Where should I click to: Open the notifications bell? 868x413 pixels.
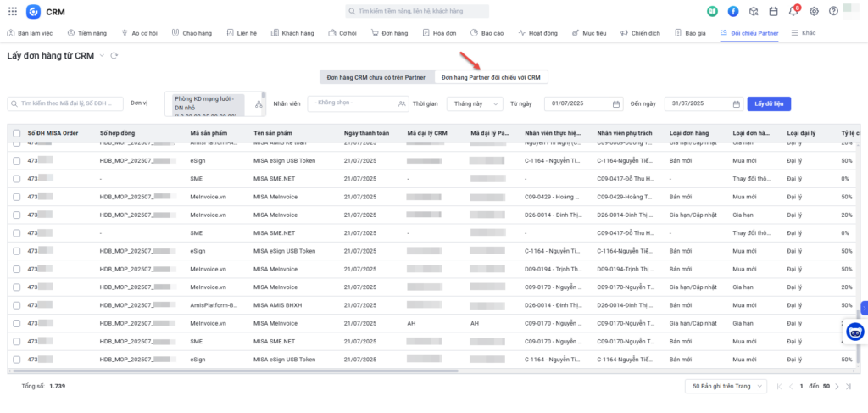(x=793, y=11)
